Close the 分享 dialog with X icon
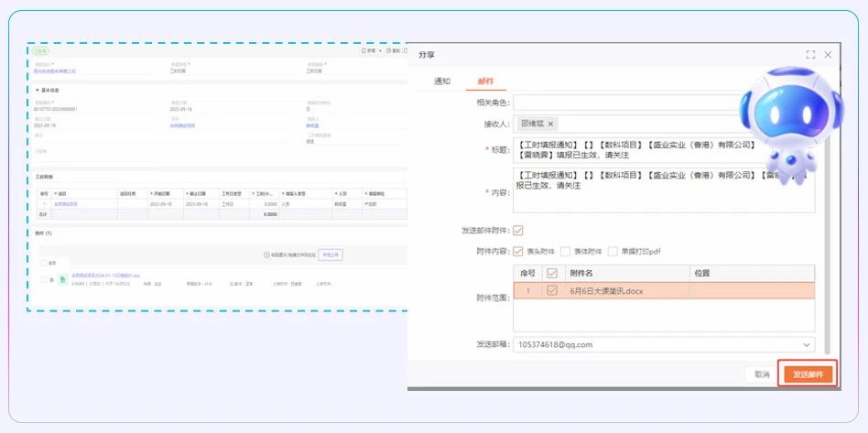This screenshot has height=433, width=868. pos(828,55)
